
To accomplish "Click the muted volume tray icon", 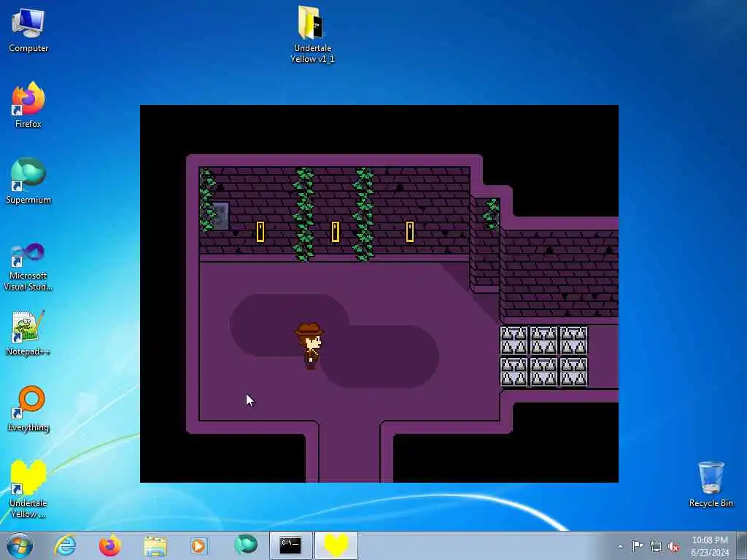I will [673, 546].
